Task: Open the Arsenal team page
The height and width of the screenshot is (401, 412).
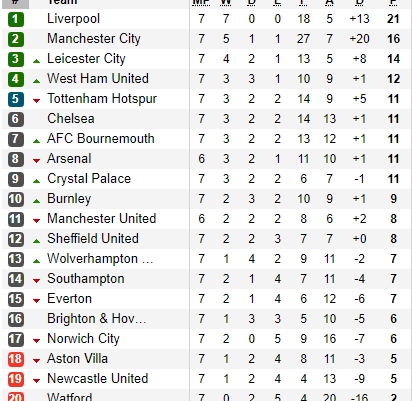Action: tap(69, 159)
